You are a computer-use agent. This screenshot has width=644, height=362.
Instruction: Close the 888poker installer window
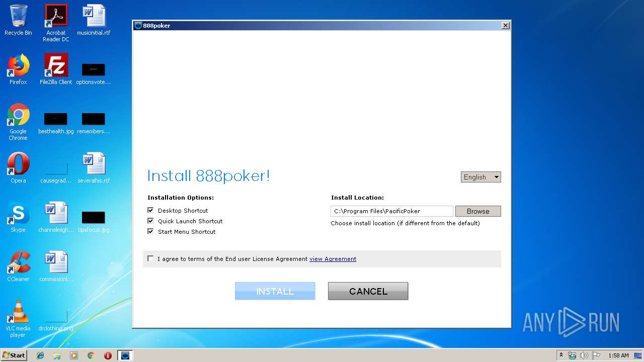pyautogui.click(x=506, y=26)
